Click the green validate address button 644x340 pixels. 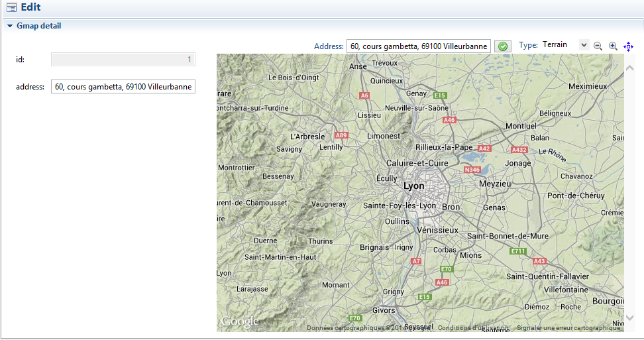coord(504,46)
